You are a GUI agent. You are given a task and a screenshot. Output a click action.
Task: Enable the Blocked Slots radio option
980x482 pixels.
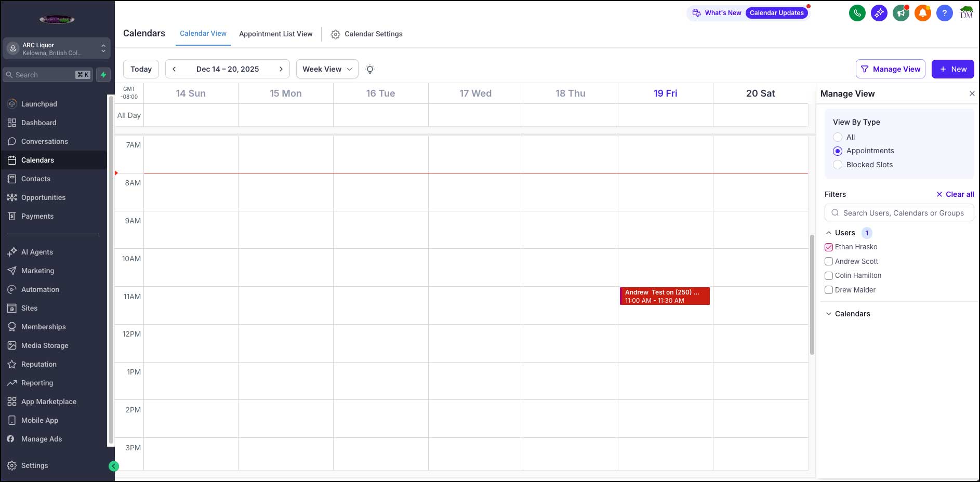click(838, 165)
